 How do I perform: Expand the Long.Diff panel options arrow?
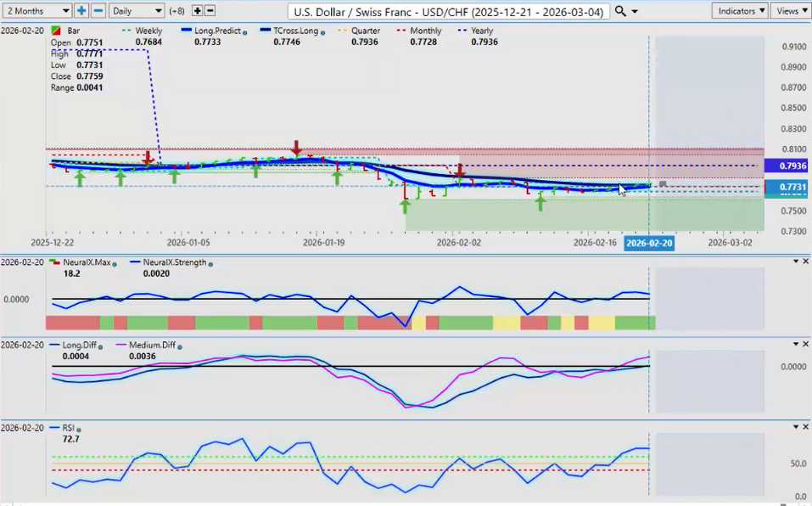click(x=795, y=345)
